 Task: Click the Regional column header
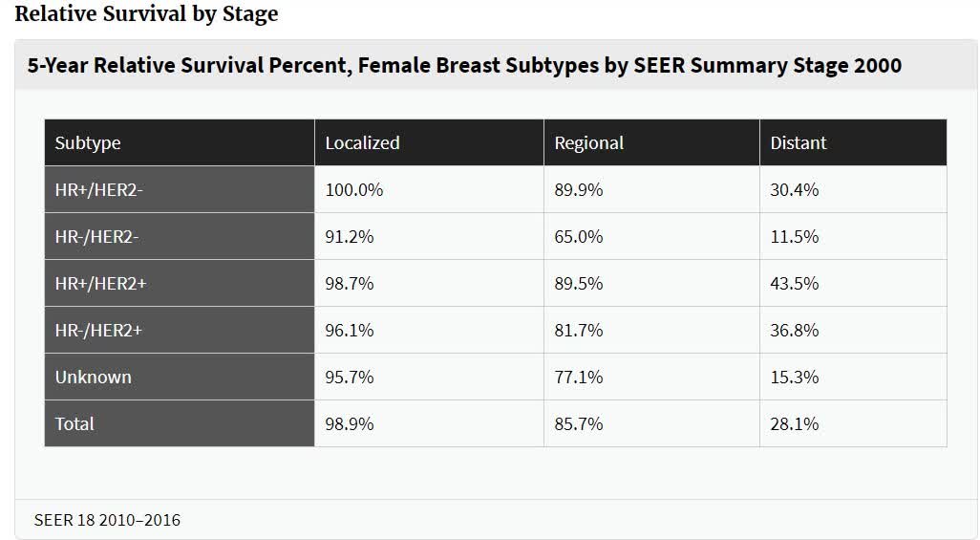(x=588, y=143)
